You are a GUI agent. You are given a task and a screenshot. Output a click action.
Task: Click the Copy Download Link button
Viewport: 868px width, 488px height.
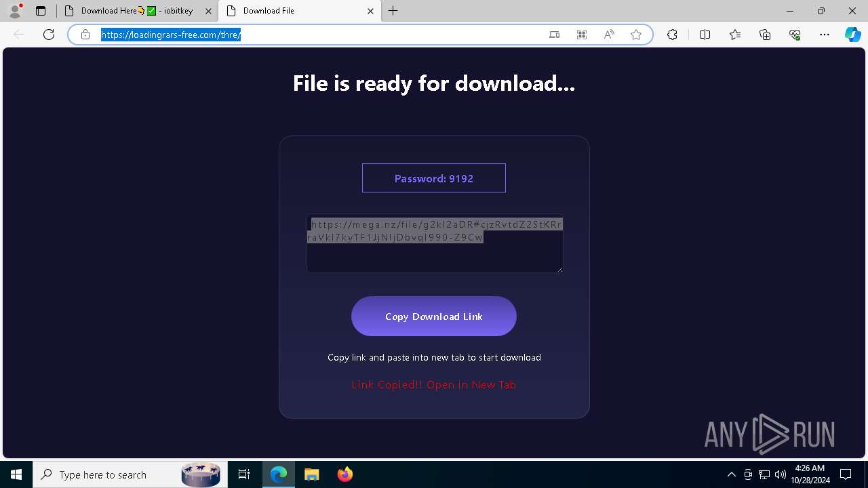point(434,316)
